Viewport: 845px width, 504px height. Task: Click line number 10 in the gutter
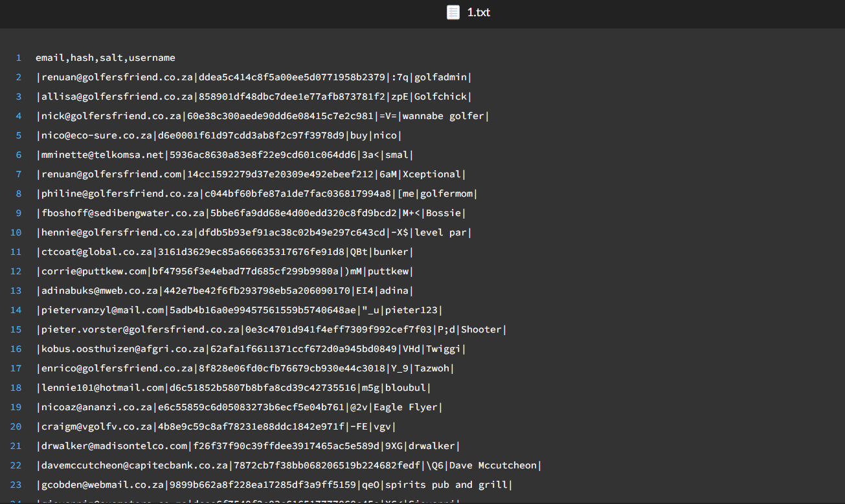(x=16, y=232)
